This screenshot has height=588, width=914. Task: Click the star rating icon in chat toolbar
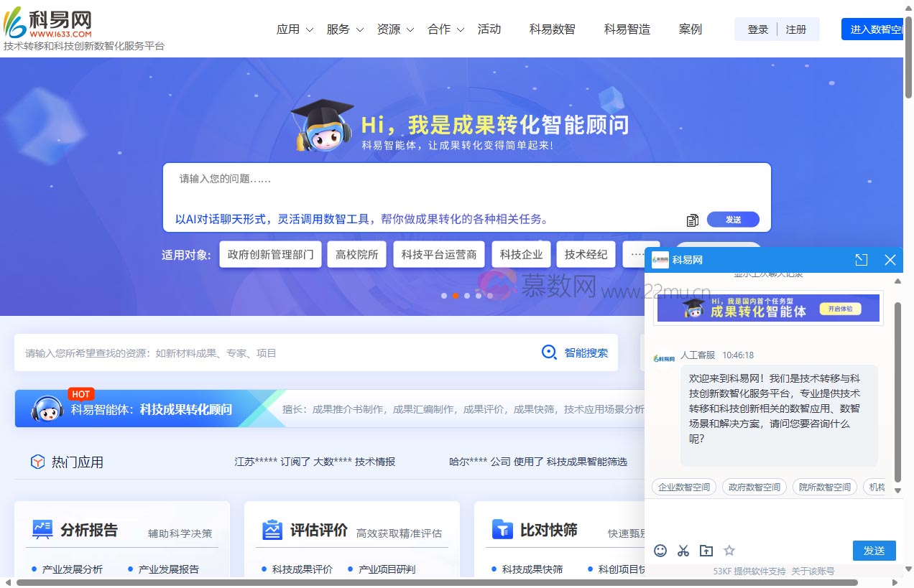coord(729,551)
